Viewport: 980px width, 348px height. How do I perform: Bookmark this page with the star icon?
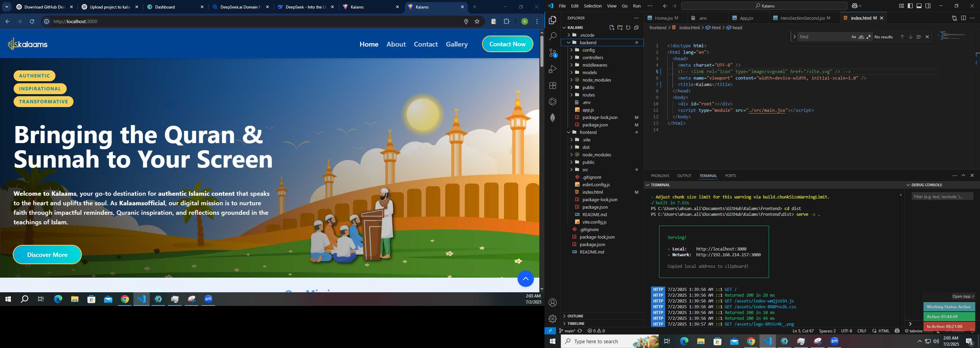click(477, 22)
